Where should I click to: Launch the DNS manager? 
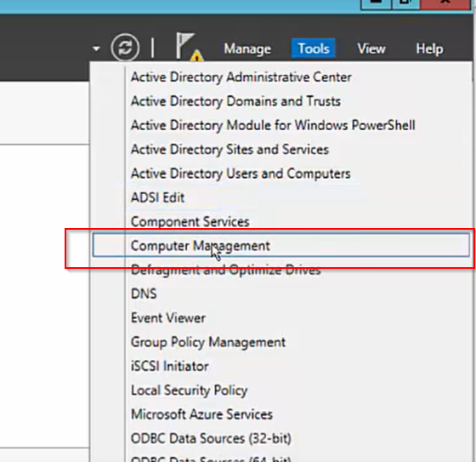pyautogui.click(x=144, y=294)
